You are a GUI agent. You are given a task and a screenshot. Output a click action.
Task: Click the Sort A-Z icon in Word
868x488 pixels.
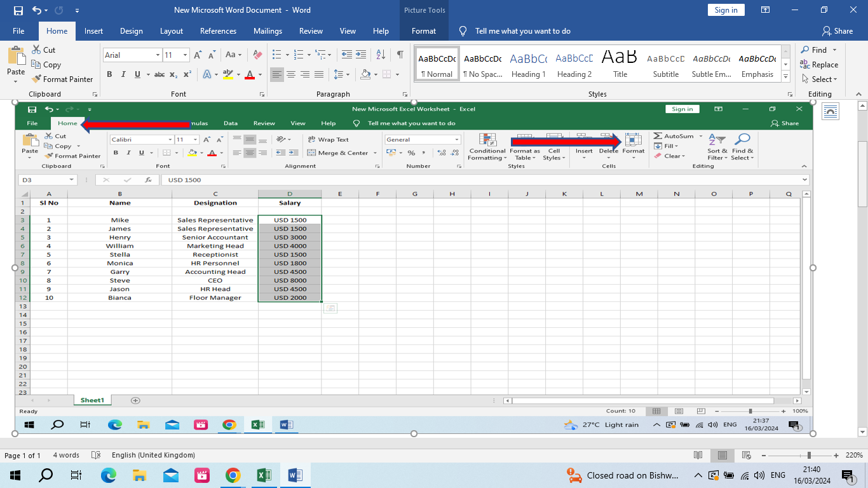tap(381, 55)
